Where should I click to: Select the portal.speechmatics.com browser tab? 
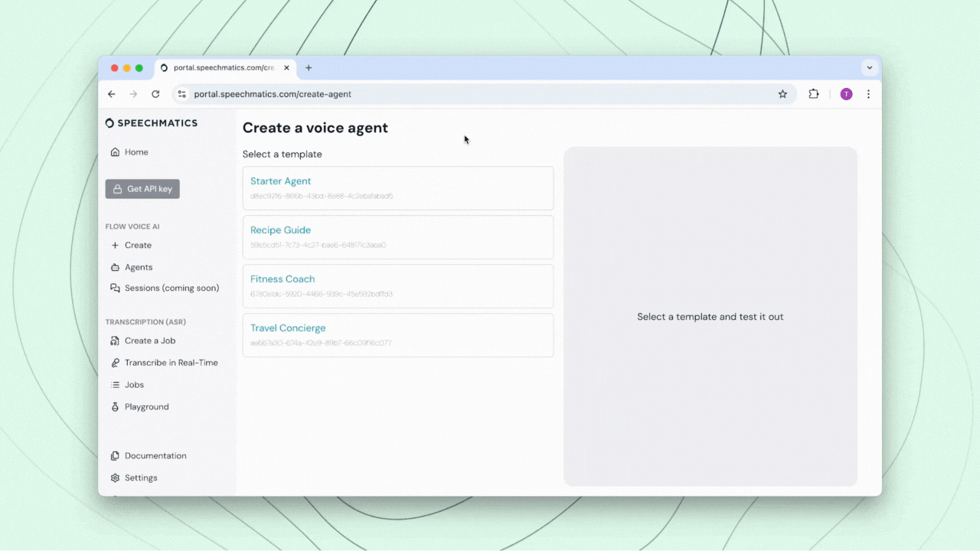pyautogui.click(x=226, y=68)
